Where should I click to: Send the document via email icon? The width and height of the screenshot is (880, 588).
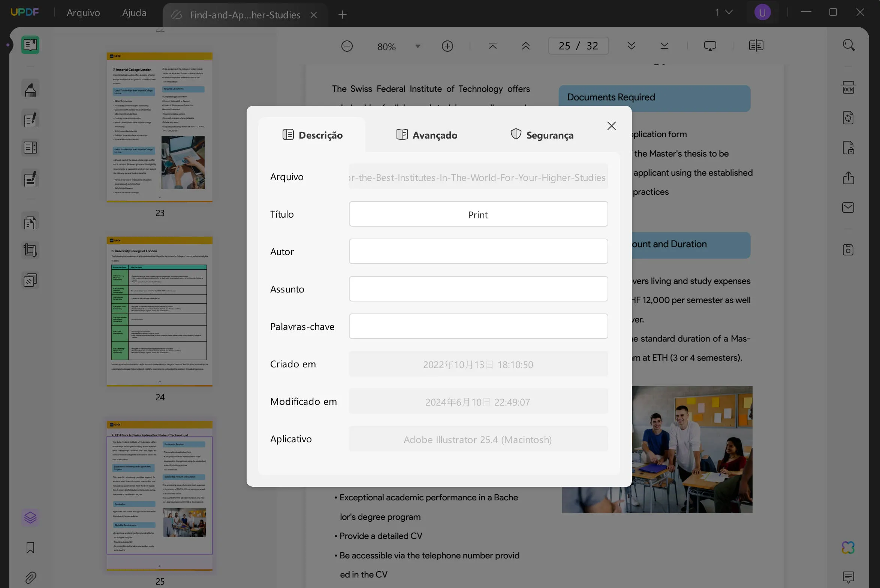point(848,207)
